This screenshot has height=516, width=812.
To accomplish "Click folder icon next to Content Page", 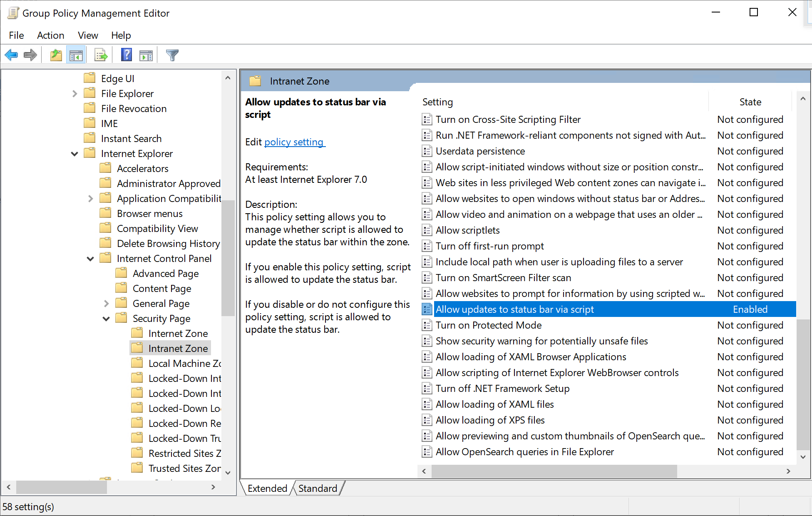I will [x=121, y=288].
